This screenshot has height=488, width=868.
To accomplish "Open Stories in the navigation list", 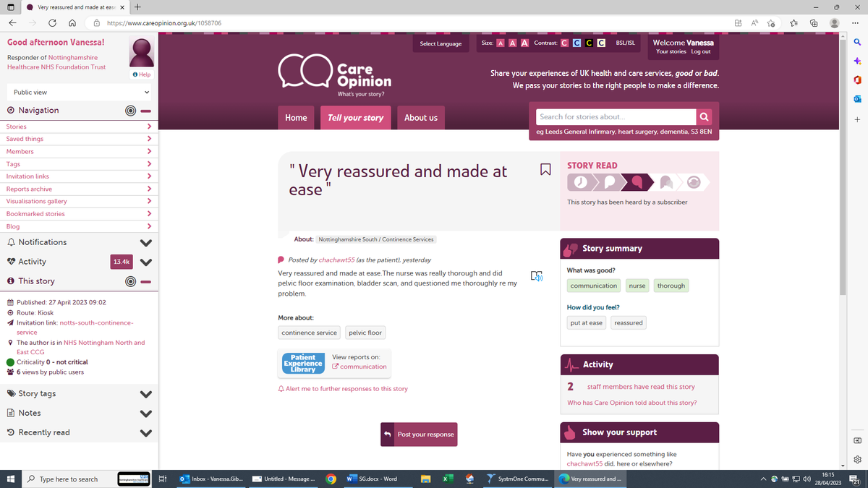I will (79, 127).
